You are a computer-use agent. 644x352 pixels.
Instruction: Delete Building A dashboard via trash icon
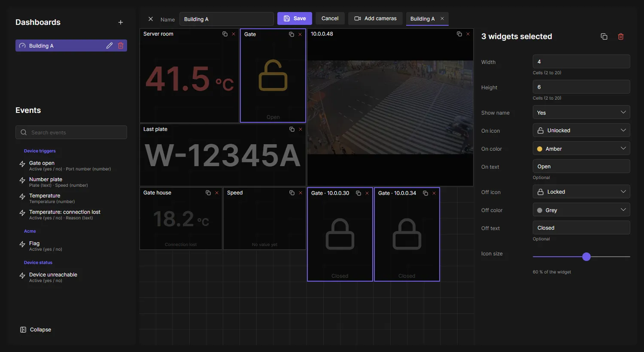[121, 46]
